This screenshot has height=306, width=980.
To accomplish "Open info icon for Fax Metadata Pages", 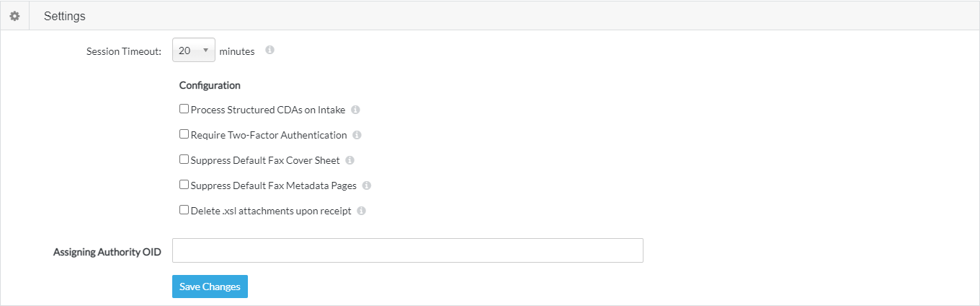I will (x=367, y=185).
